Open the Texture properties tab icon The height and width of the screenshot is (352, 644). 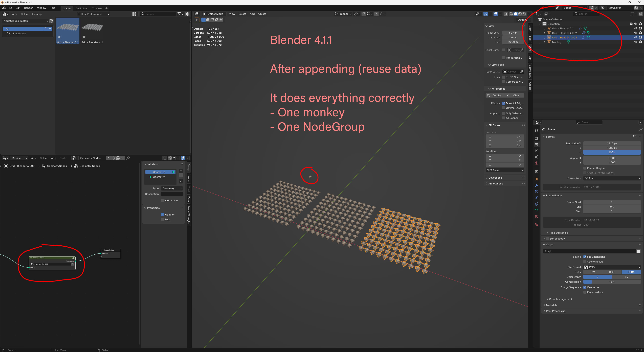(537, 225)
